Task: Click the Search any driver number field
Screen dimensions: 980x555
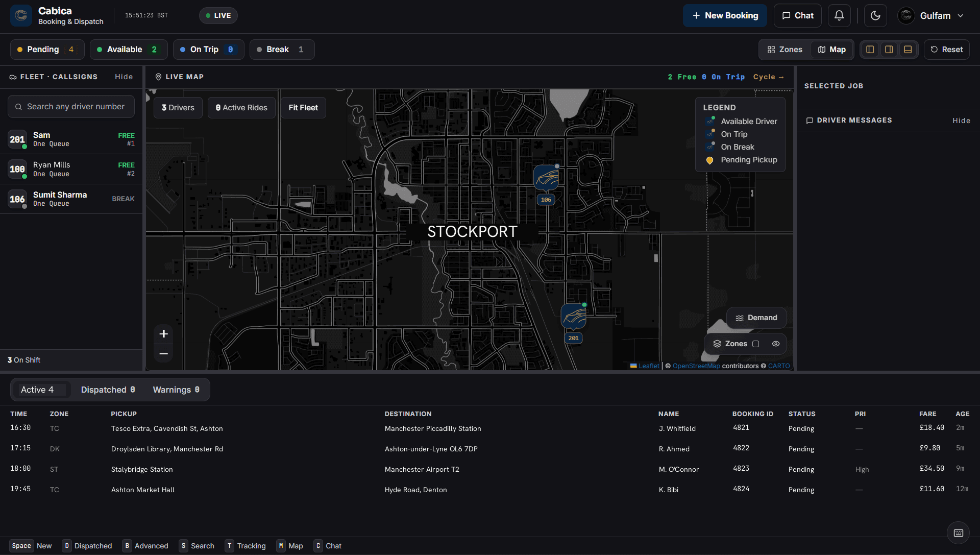Action: [x=71, y=107]
